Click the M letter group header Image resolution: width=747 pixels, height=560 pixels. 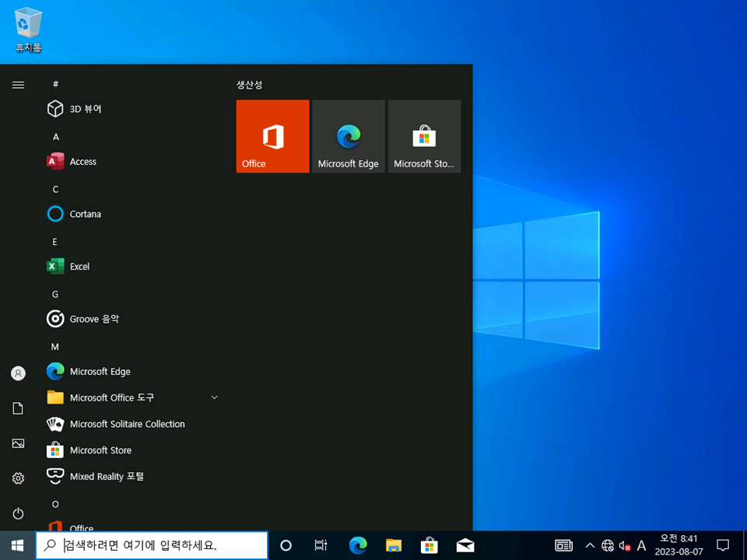click(x=55, y=347)
